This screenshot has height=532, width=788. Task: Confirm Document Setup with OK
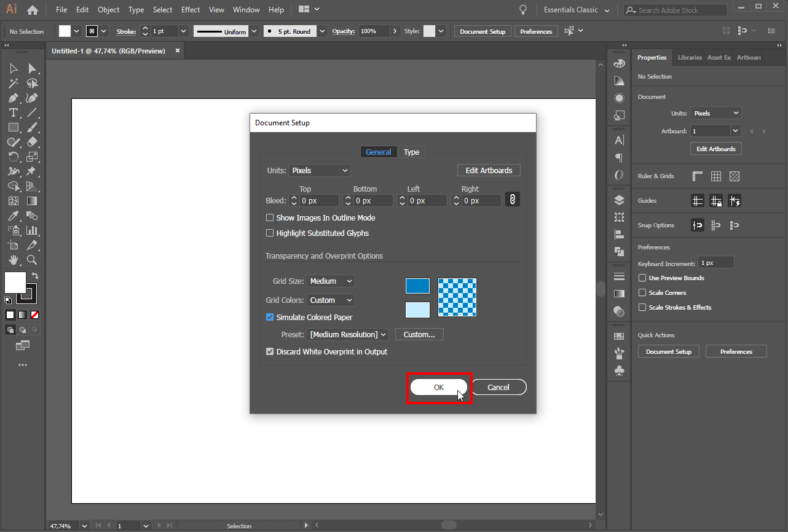[x=438, y=387]
